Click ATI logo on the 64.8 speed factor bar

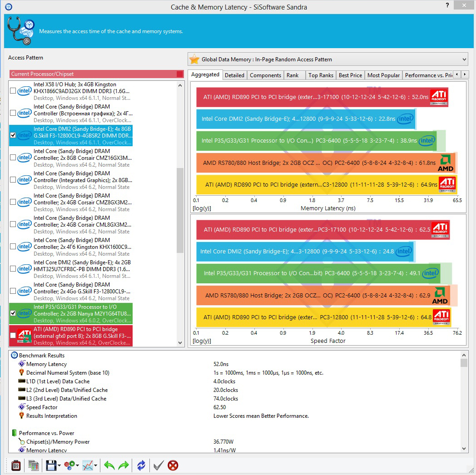pos(441,317)
